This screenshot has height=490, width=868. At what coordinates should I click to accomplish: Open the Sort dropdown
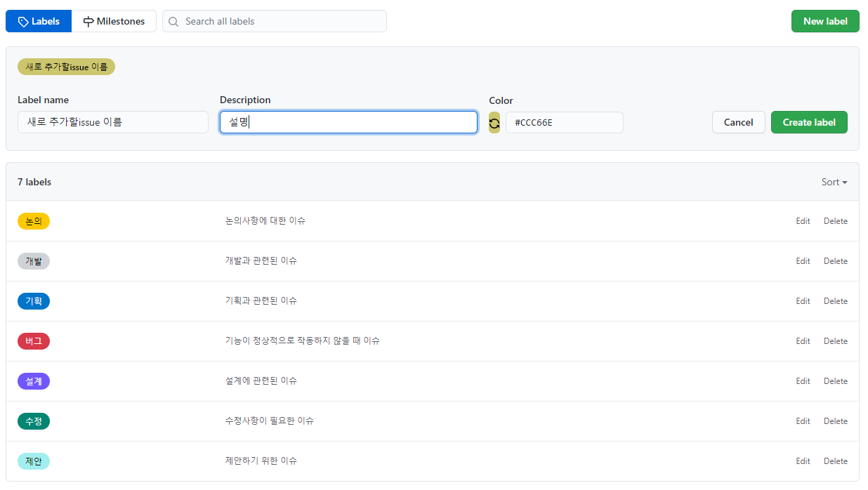[834, 182]
